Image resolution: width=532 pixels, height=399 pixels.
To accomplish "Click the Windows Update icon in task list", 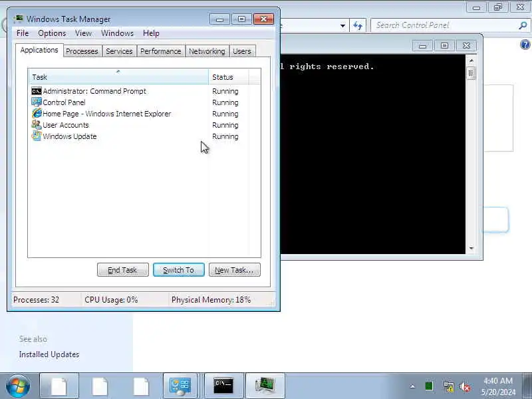I will point(37,136).
